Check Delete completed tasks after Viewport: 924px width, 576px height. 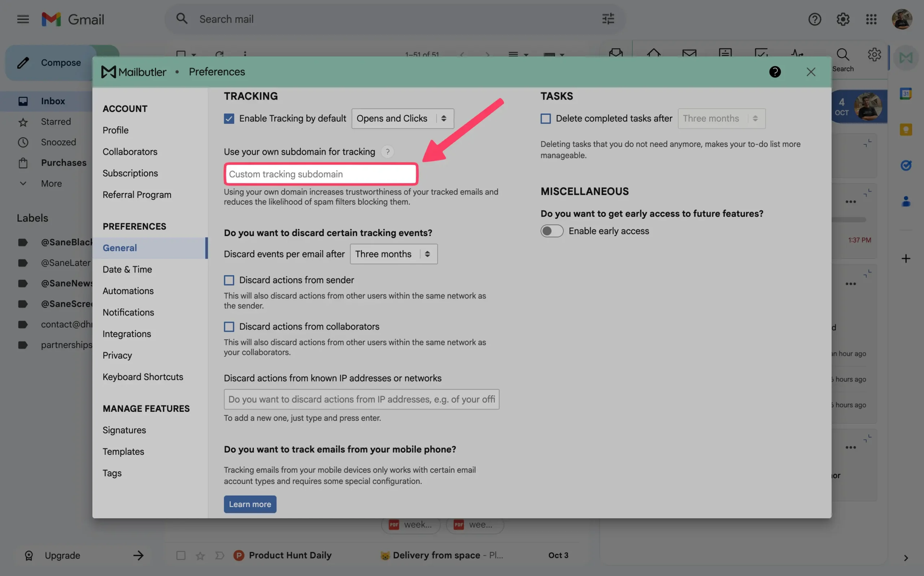pyautogui.click(x=545, y=118)
